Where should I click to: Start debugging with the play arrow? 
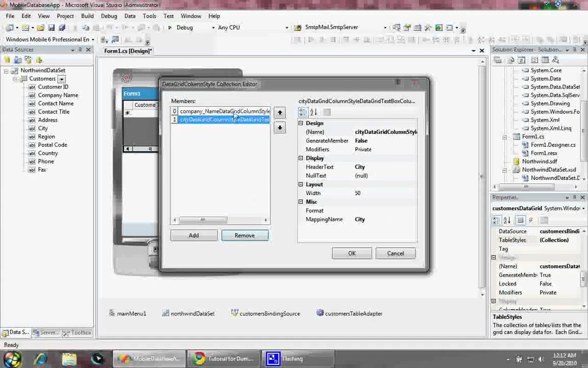pos(169,28)
